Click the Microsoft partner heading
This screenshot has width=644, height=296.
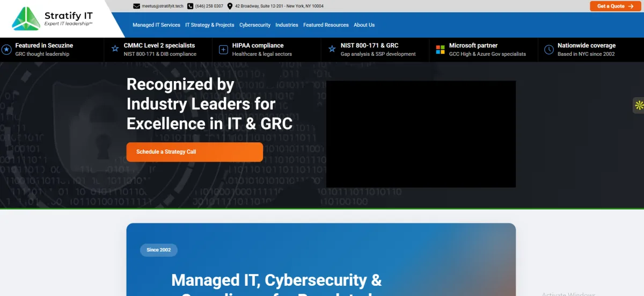click(473, 46)
